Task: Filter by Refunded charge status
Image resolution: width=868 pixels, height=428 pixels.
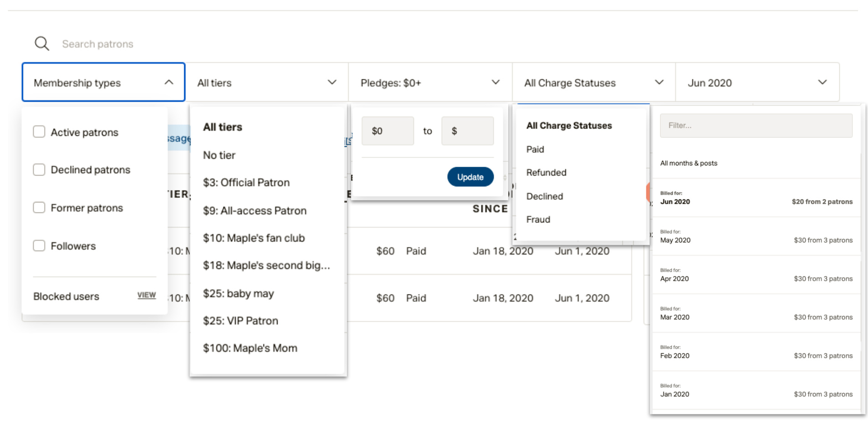Action: tap(546, 173)
